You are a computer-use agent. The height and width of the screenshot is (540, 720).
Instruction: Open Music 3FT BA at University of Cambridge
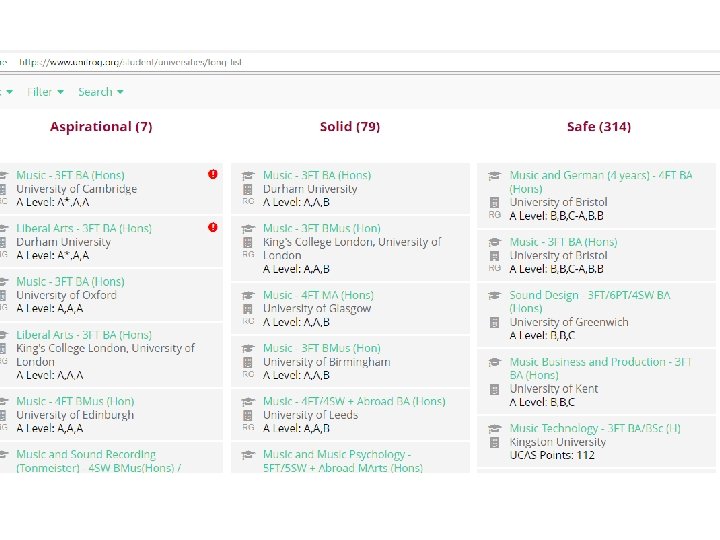coord(70,175)
